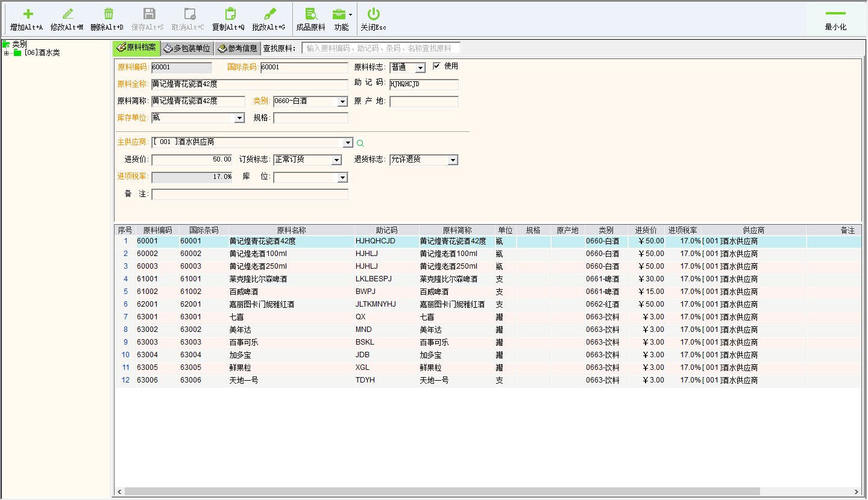Click the 原料简称 input field
The image size is (868, 500).
(198, 101)
